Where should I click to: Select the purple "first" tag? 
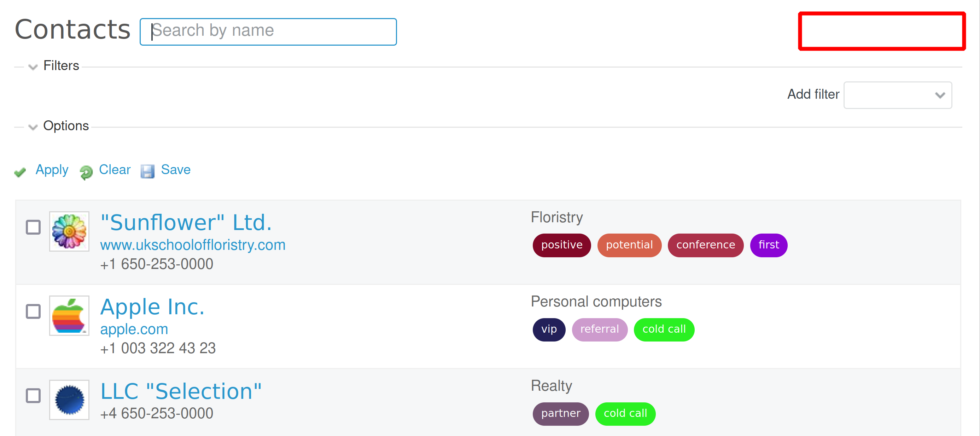tap(769, 245)
